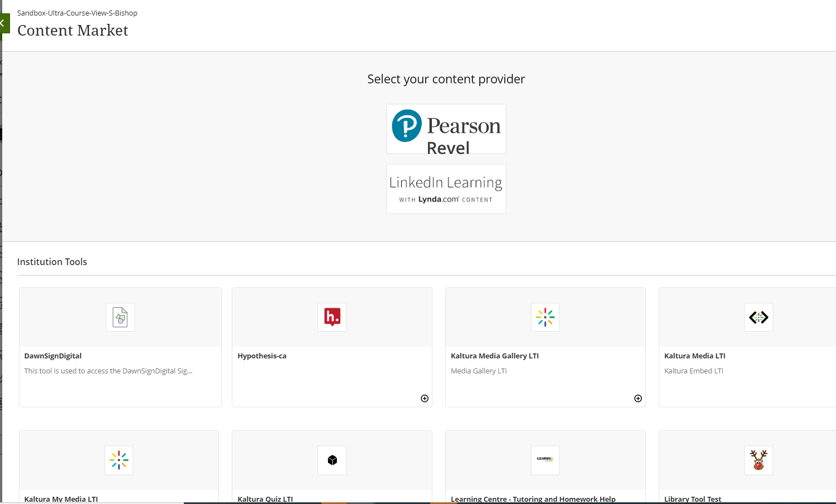Image resolution: width=836 pixels, height=504 pixels.
Task: Click the Kaltura Media Gallery LTI starburst icon
Action: pyautogui.click(x=545, y=317)
